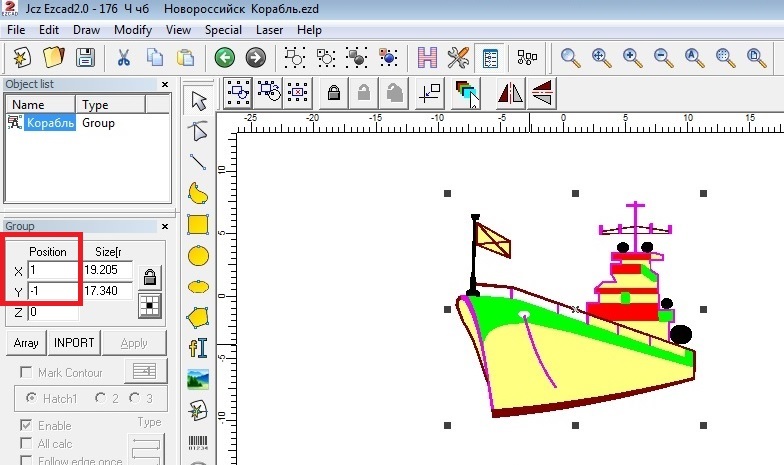Select the Circle drawing tool
Screen dimensions: 784x465
[199, 255]
